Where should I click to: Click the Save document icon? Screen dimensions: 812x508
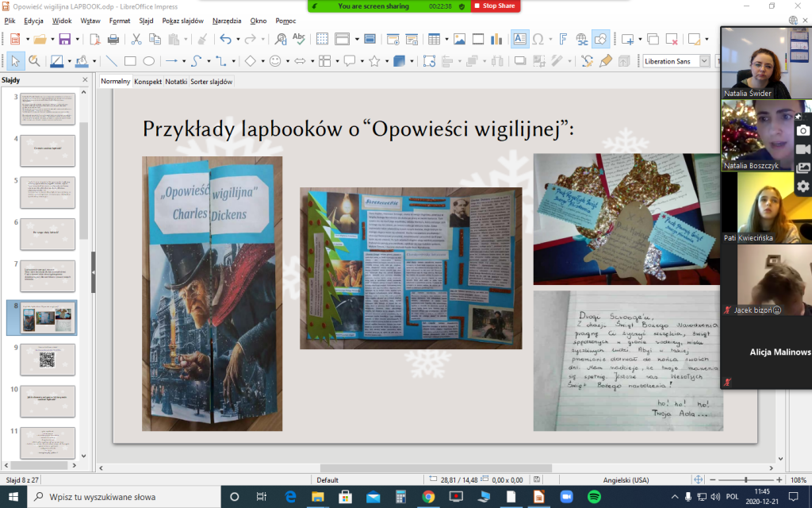click(64, 39)
